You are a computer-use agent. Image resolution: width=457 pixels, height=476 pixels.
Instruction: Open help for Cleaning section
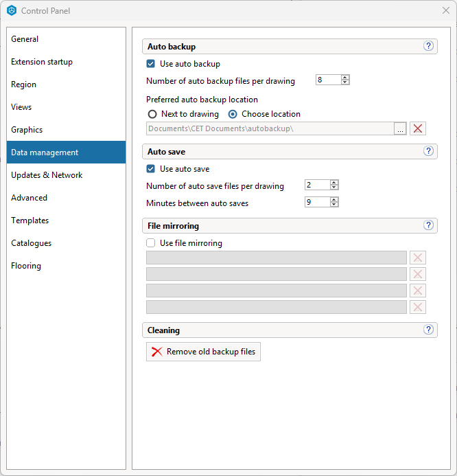(429, 330)
